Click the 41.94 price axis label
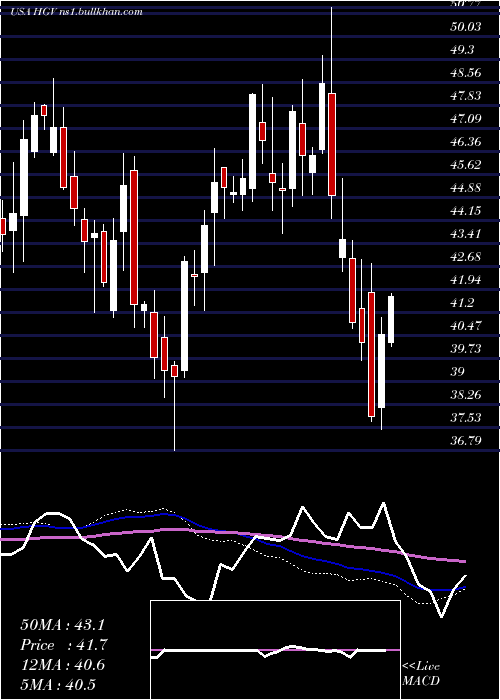Image resolution: width=500 pixels, height=700 pixels. [x=466, y=280]
